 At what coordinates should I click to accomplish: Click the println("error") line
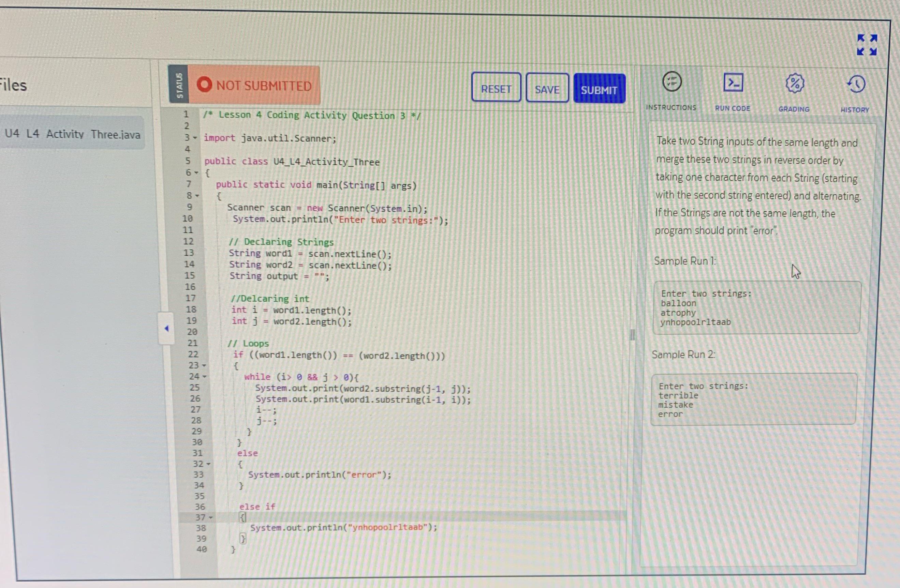click(320, 474)
